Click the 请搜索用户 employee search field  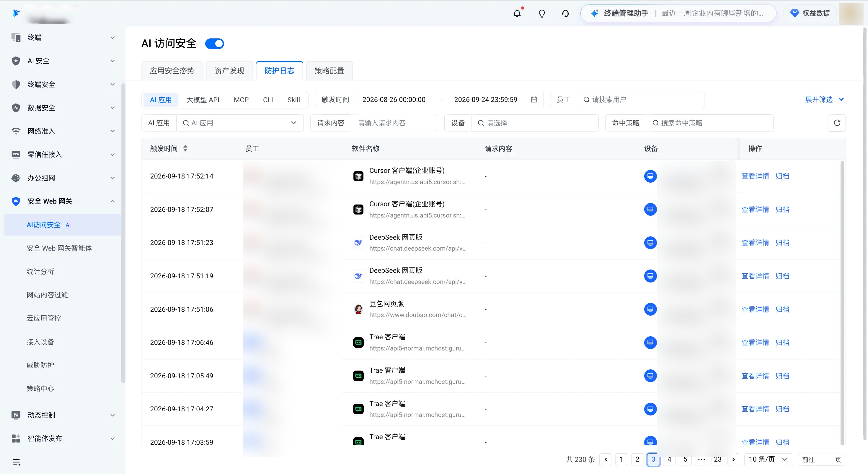click(x=641, y=100)
